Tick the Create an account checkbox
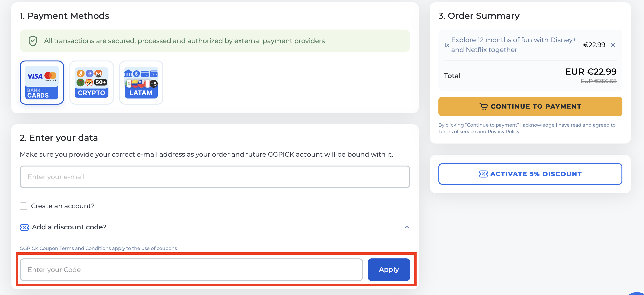The width and height of the screenshot is (644, 295). [x=23, y=206]
